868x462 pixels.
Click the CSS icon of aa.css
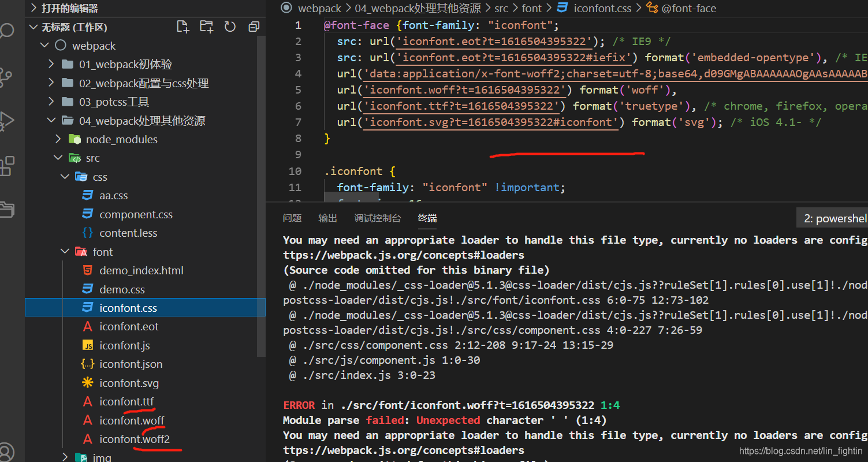point(88,196)
